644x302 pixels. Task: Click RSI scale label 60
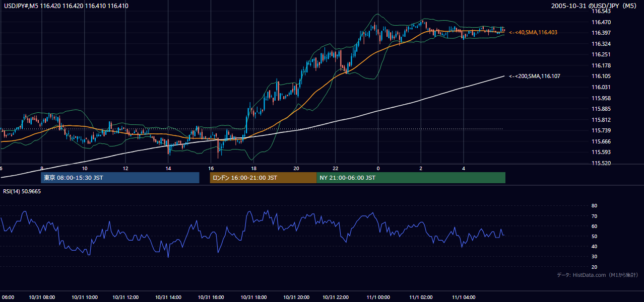pyautogui.click(x=595, y=226)
